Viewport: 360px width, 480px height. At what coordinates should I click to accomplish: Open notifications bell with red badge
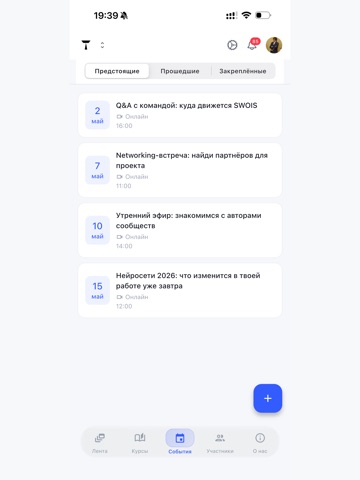[x=253, y=44]
